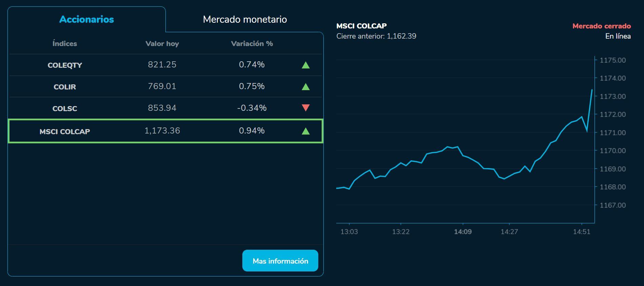Select the MSCI COLCAP chart title

point(361,25)
